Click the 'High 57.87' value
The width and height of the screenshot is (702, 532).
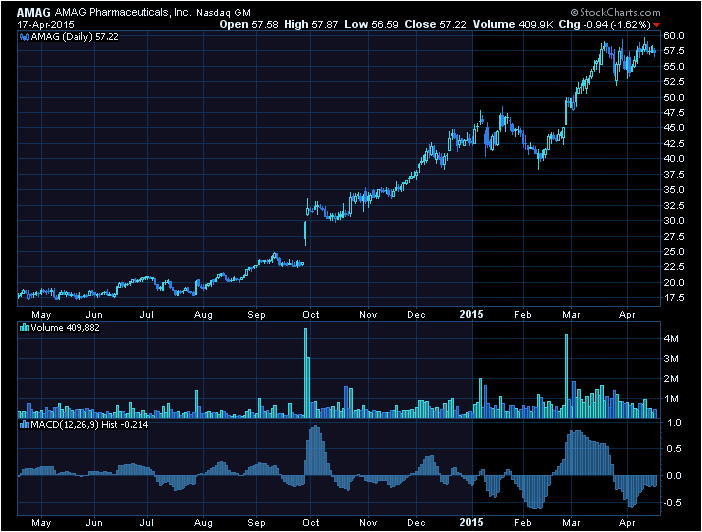311,25
